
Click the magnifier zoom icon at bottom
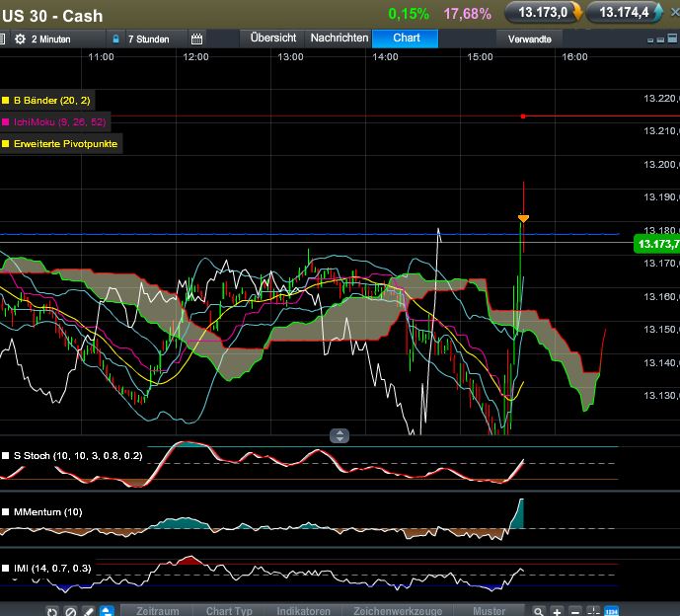tap(540, 611)
